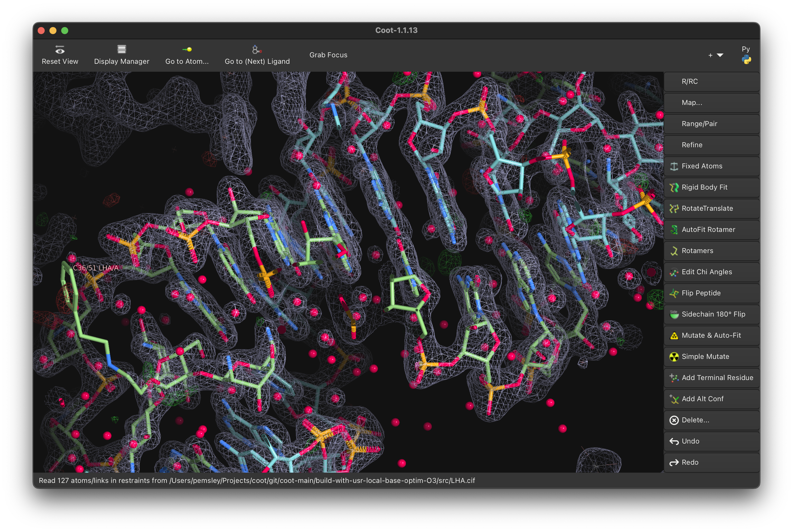The image size is (793, 532).
Task: Use the Flip Peptide tool
Action: pyautogui.click(x=701, y=293)
